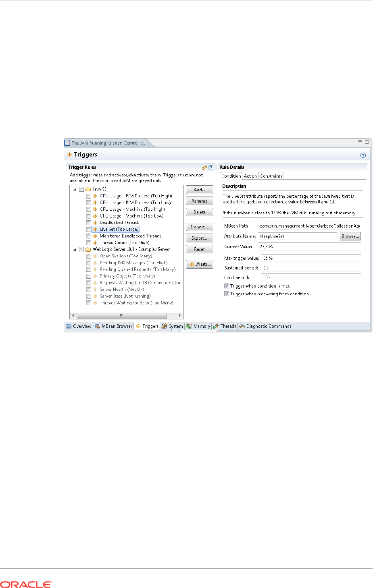
Task: Uncheck Trigger when recovering from condition
Action: (227, 294)
